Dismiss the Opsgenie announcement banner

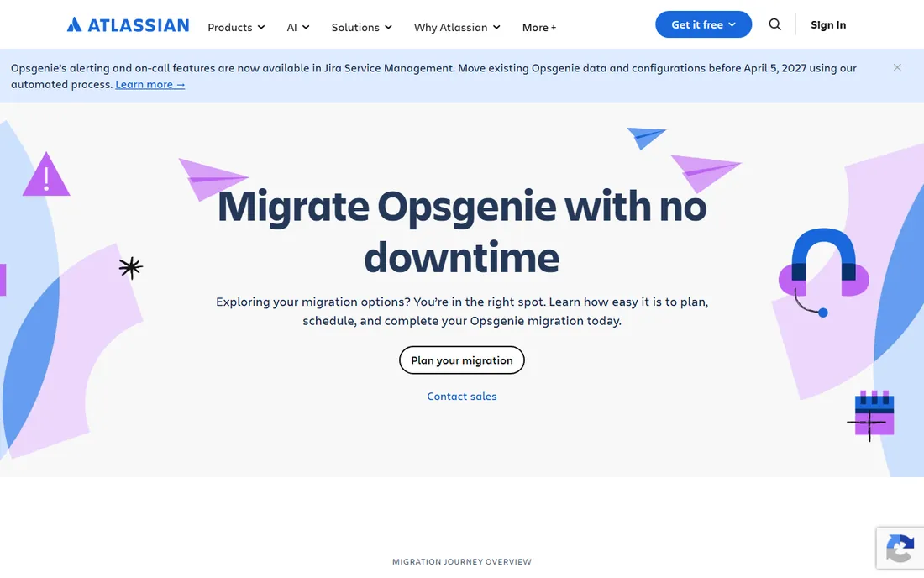[x=897, y=68]
